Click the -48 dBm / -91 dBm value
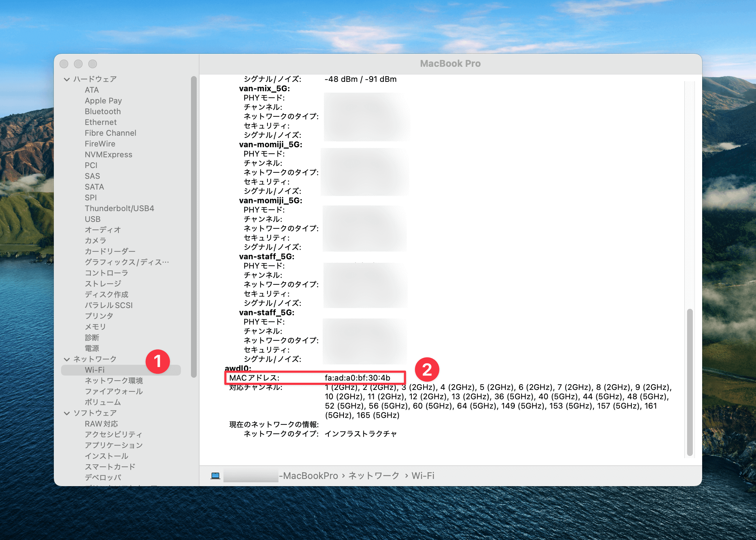The image size is (756, 540). tap(360, 79)
